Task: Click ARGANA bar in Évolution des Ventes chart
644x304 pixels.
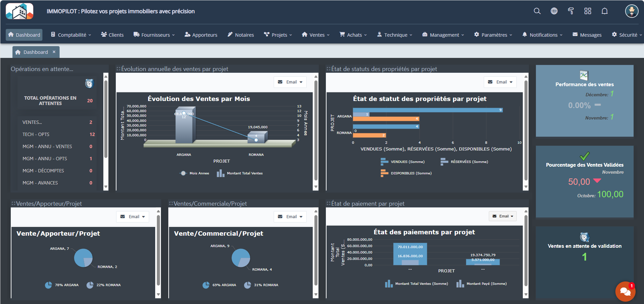Action: 184,126
